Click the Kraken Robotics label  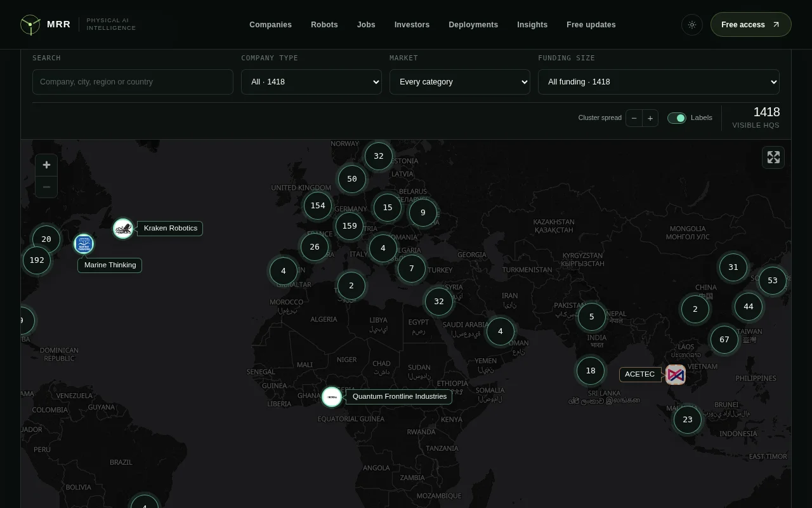pos(171,228)
